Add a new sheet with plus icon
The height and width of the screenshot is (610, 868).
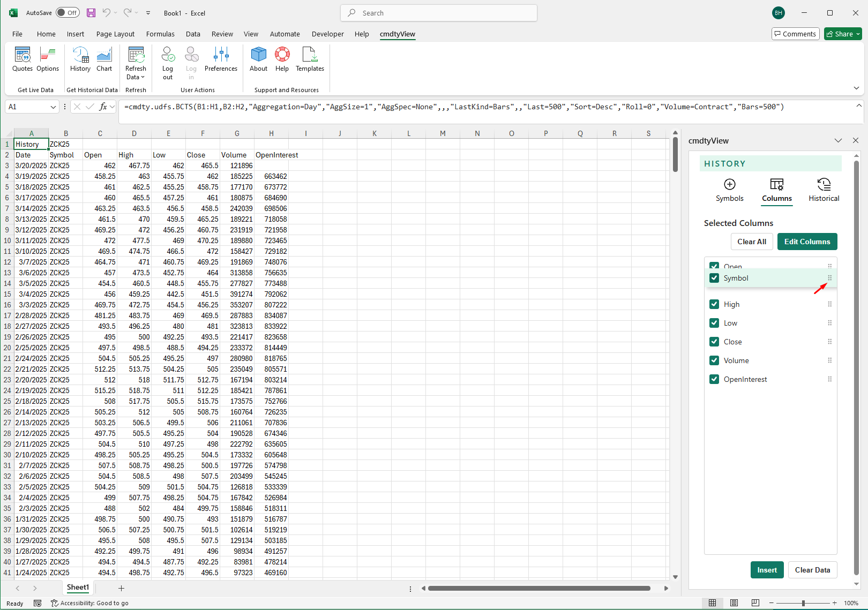point(121,588)
